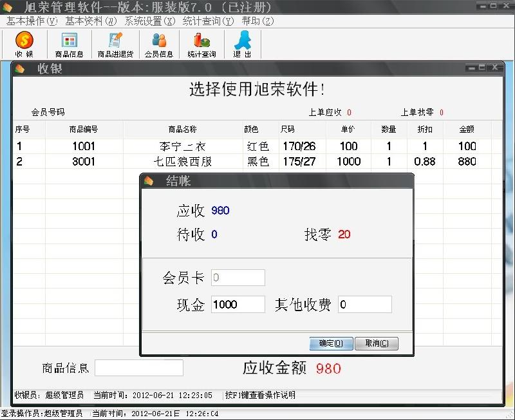515x420 pixels.
Task: Focus the 商品信息 input box at the bottom
Action: (139, 367)
